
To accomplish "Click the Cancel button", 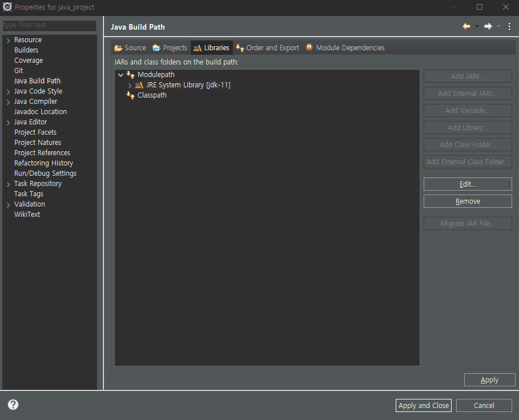I will click(484, 406).
